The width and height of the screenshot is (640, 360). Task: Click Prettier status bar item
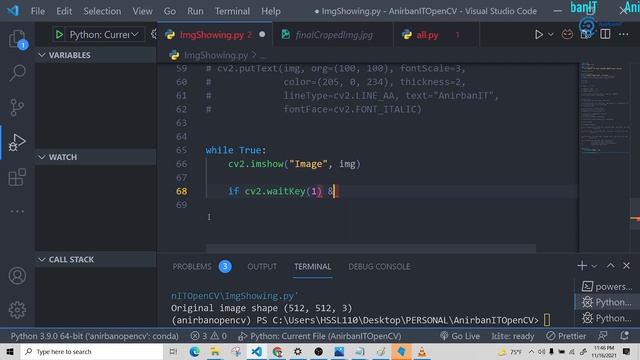566,336
